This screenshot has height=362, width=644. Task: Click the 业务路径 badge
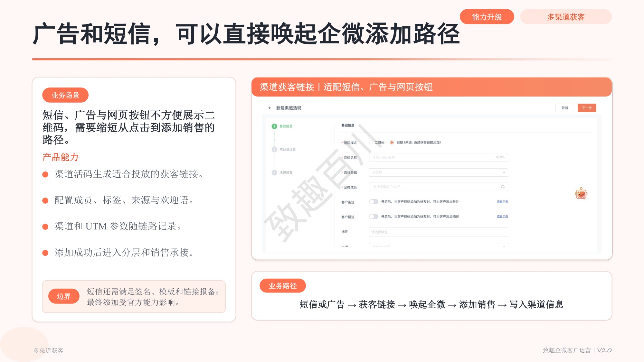tap(283, 286)
